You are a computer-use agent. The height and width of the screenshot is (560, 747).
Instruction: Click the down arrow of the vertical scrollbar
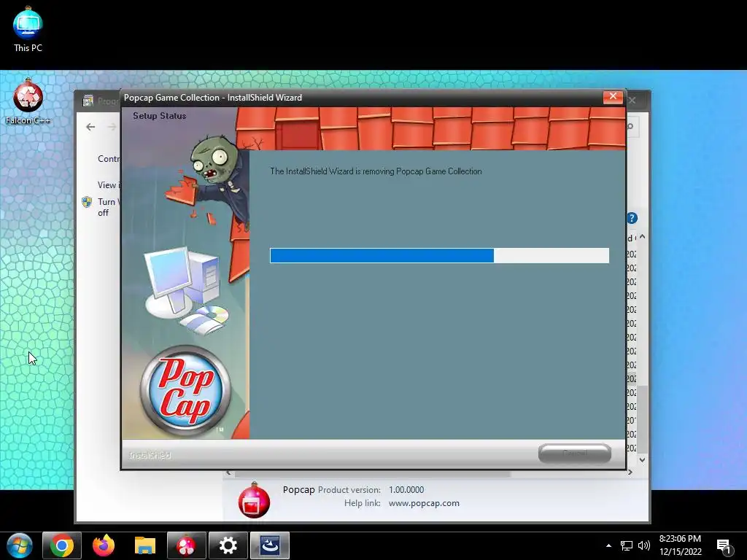click(642, 459)
